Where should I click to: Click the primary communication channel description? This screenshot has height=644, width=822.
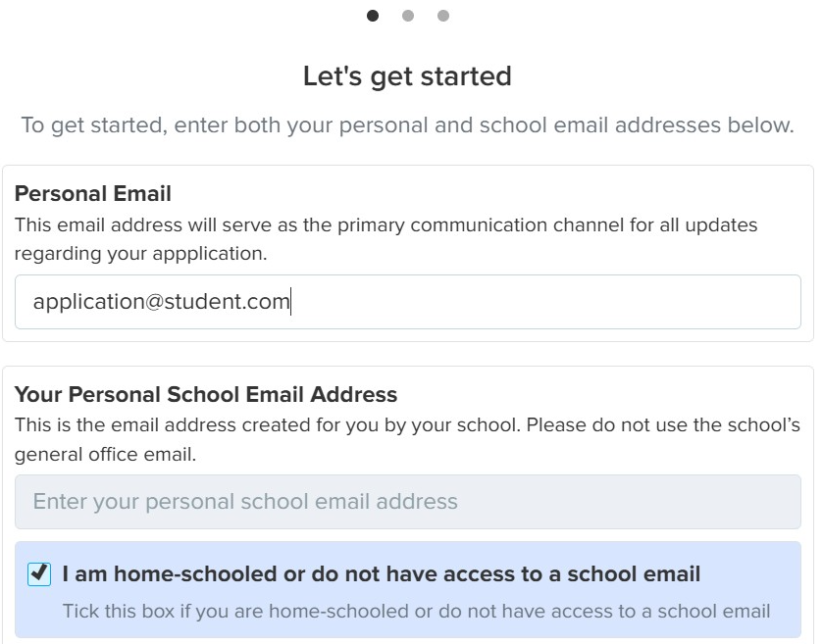[385, 225]
